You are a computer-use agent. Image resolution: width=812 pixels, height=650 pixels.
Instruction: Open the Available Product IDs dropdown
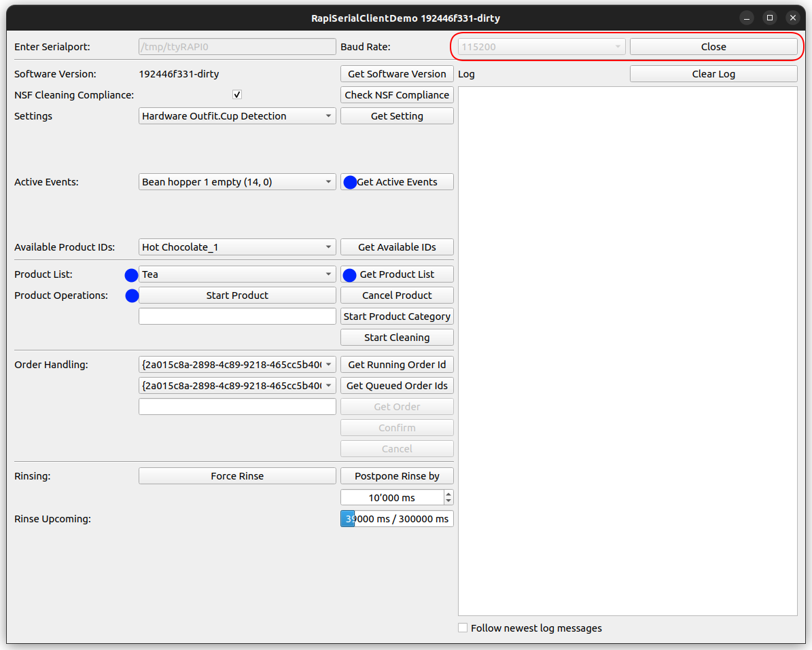237,247
